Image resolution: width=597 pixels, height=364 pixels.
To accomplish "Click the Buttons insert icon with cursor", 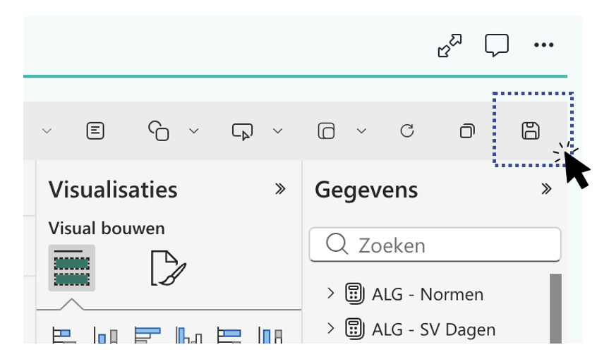I will pos(242,131).
